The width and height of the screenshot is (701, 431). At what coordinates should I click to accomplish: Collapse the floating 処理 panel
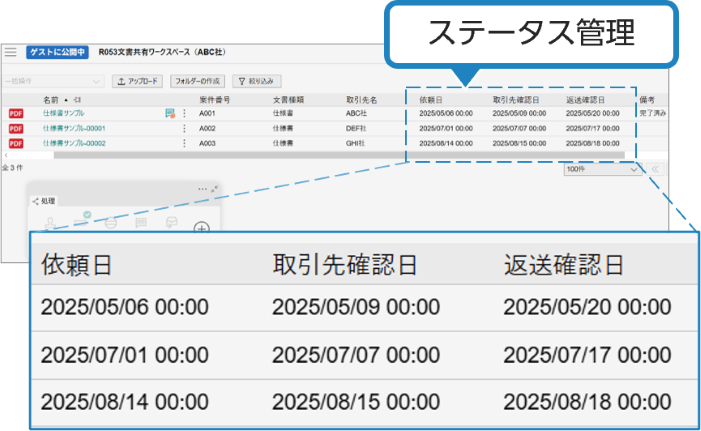pyautogui.click(x=215, y=189)
